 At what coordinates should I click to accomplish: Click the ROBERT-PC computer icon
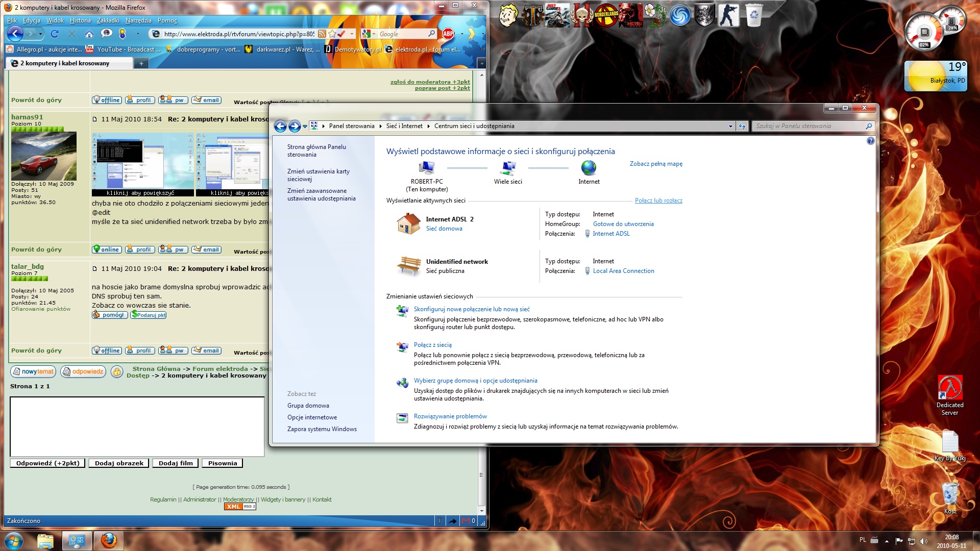tap(426, 167)
